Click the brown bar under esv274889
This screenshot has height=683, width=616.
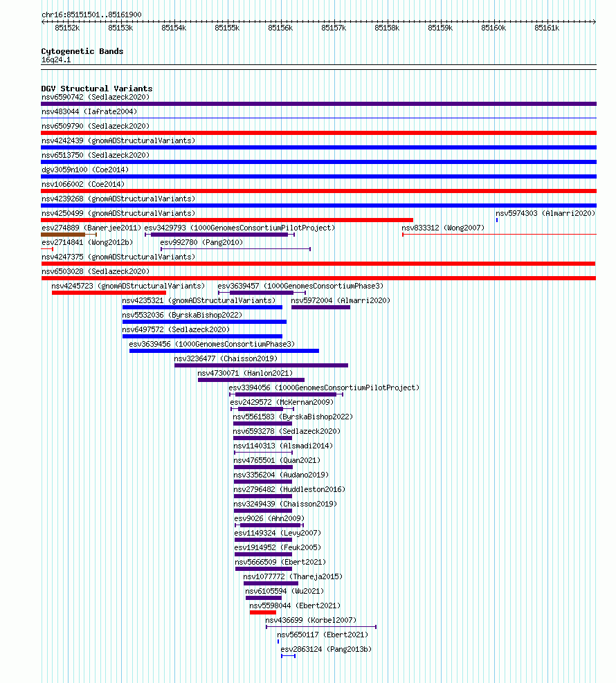coord(63,235)
